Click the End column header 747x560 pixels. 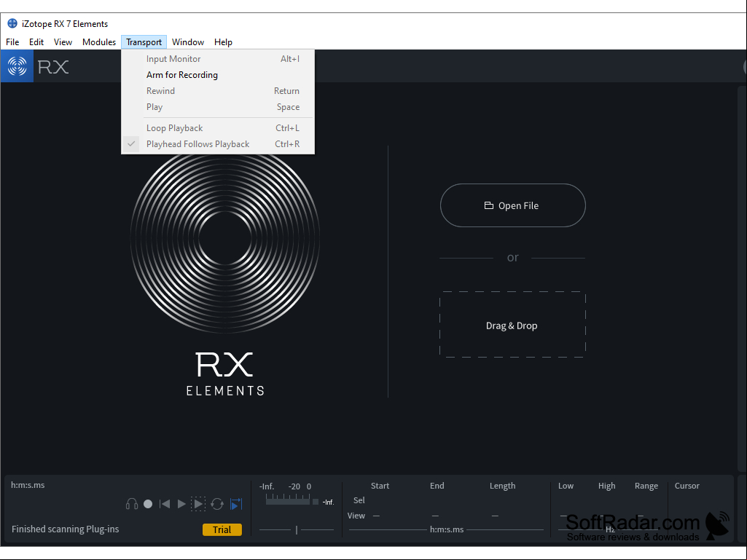[437, 486]
